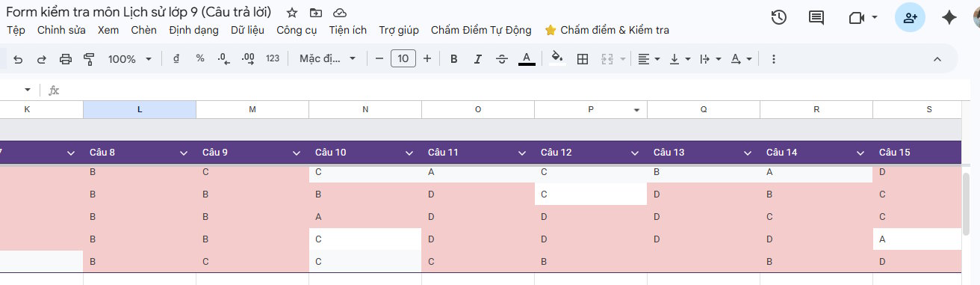Undo the last action
The width and height of the screenshot is (980, 285).
tap(19, 58)
